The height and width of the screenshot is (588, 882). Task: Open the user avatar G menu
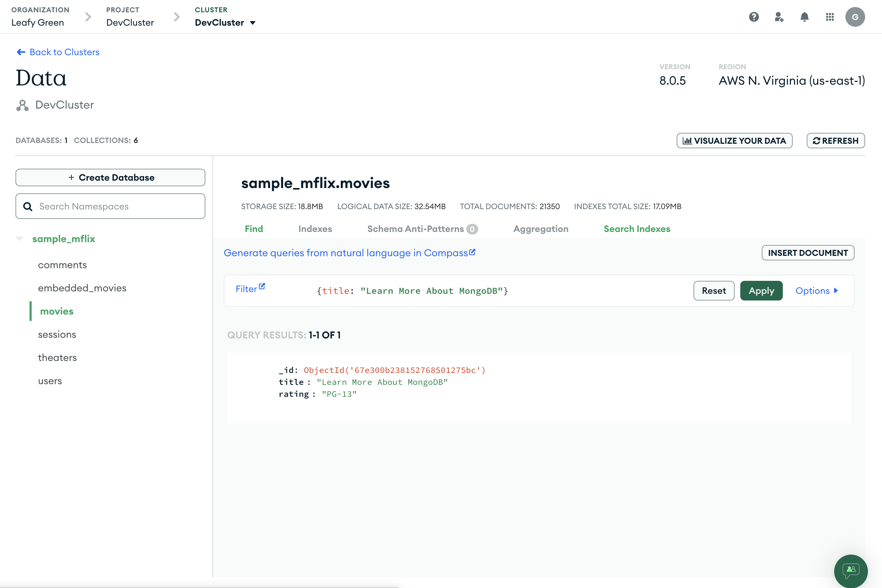tap(855, 17)
